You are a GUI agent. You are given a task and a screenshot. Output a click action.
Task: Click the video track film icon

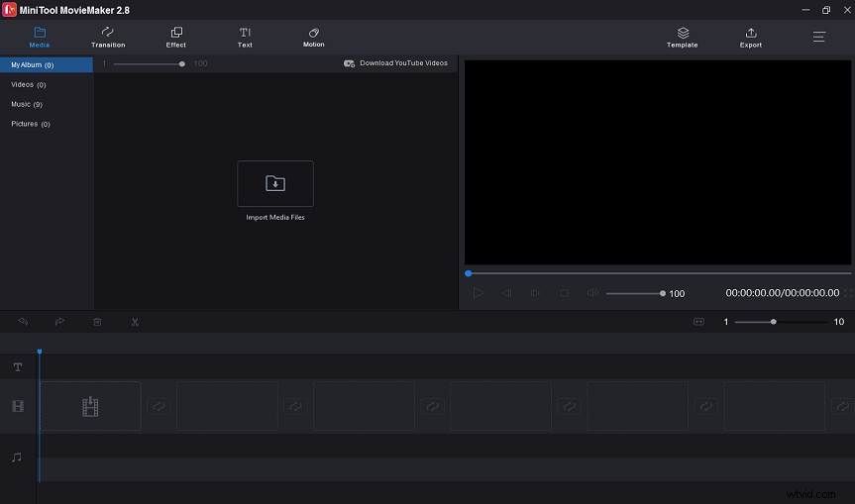[x=18, y=406]
